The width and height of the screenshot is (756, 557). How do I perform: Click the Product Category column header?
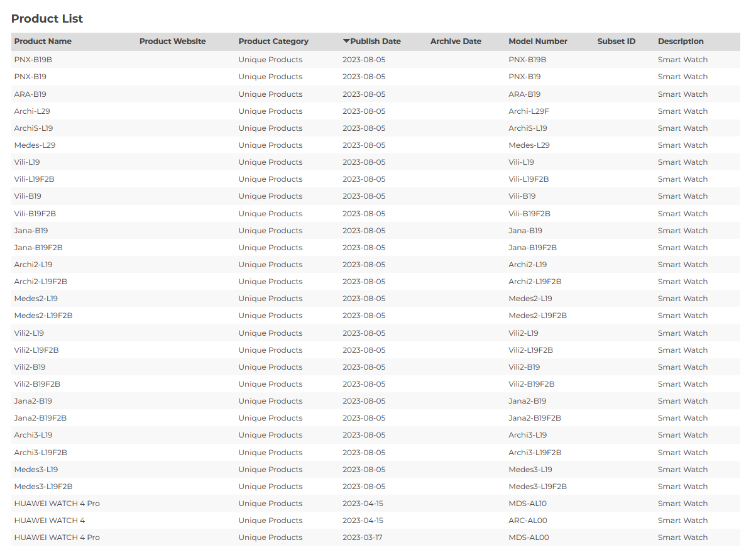[x=273, y=41]
